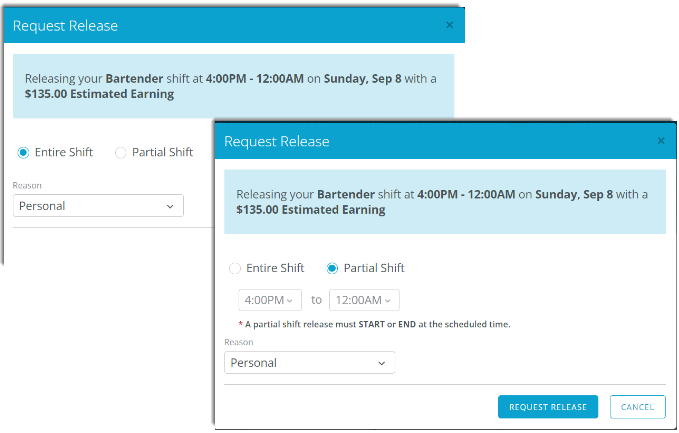The width and height of the screenshot is (679, 433).
Task: Click the Reason label above Request Release button
Action: [x=239, y=342]
